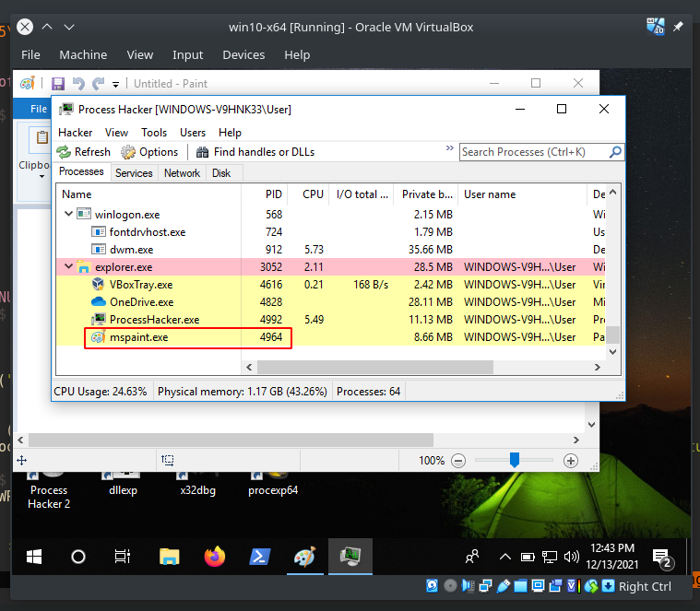The width and height of the screenshot is (700, 611).
Task: Sort by Private bytes column header
Action: (x=425, y=194)
